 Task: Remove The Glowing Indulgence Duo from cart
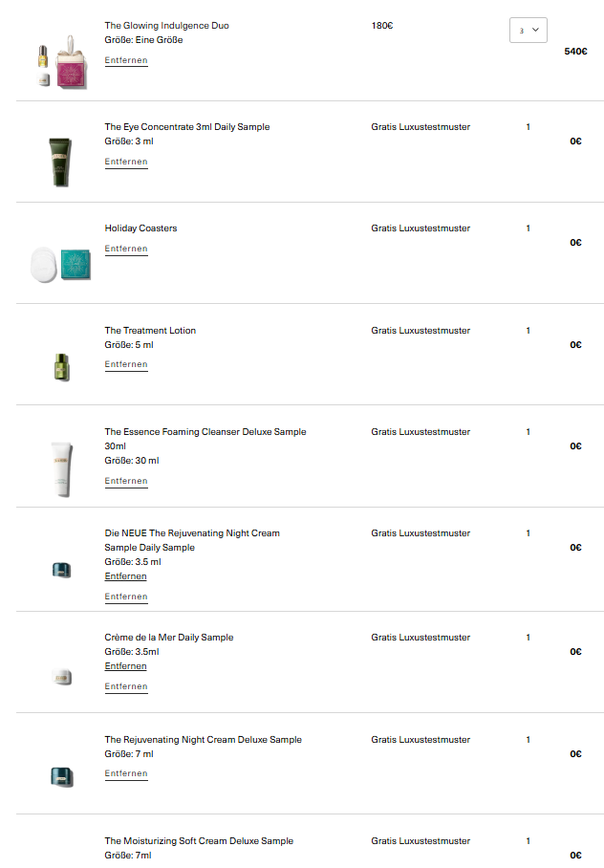pyautogui.click(x=126, y=60)
